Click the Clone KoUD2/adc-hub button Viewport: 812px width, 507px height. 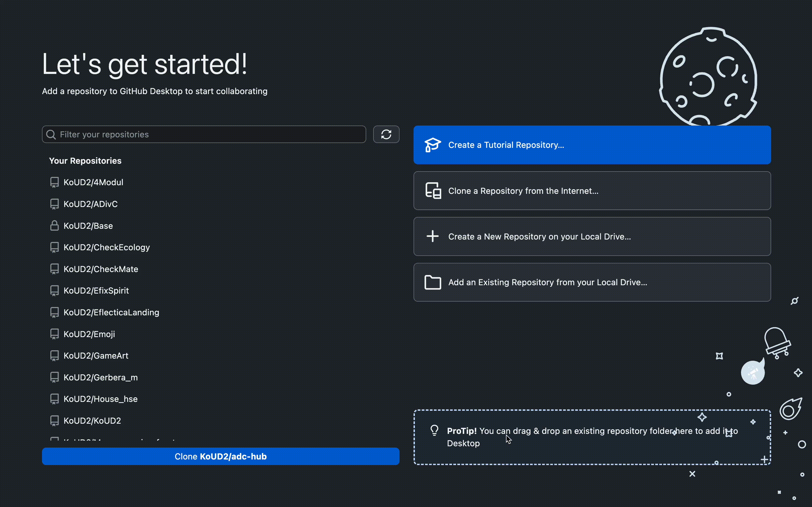tap(221, 456)
